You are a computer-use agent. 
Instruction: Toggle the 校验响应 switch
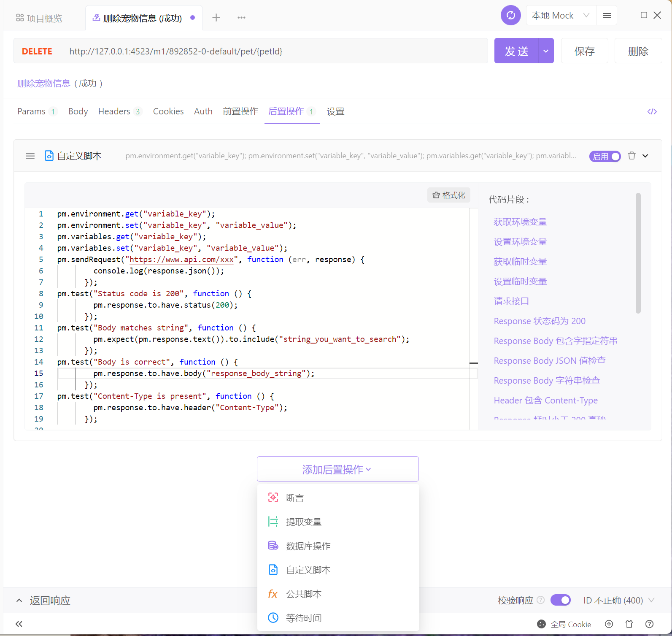(560, 600)
